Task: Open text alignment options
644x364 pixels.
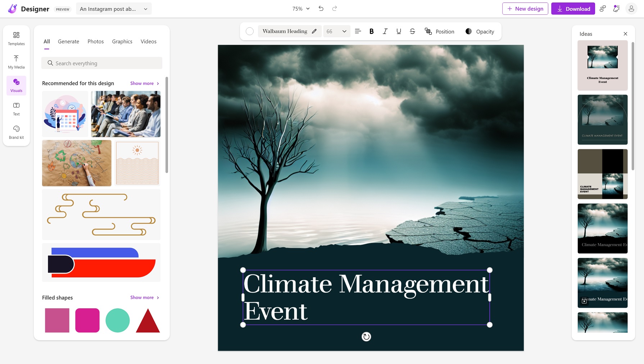Action: click(x=358, y=31)
